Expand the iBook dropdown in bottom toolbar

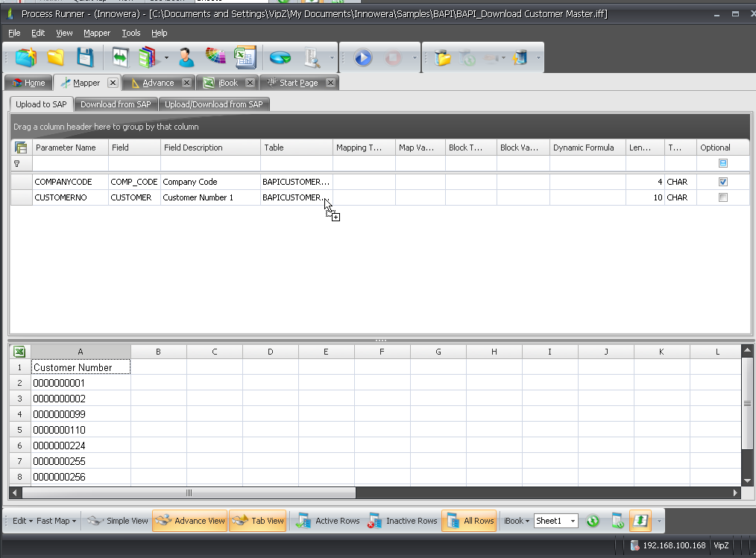pos(517,521)
